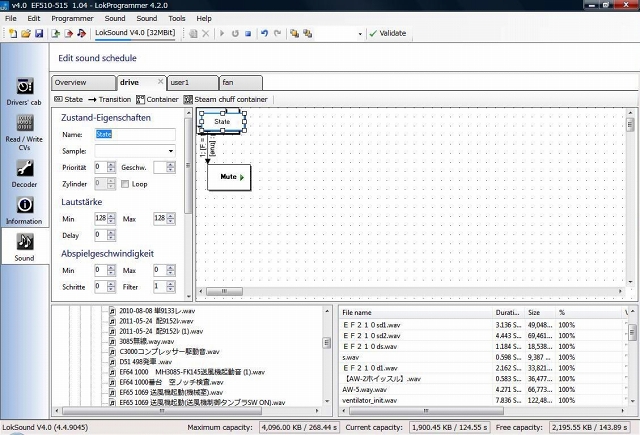Open the Information panel
This screenshot has height=435, width=640.
pos(24,211)
